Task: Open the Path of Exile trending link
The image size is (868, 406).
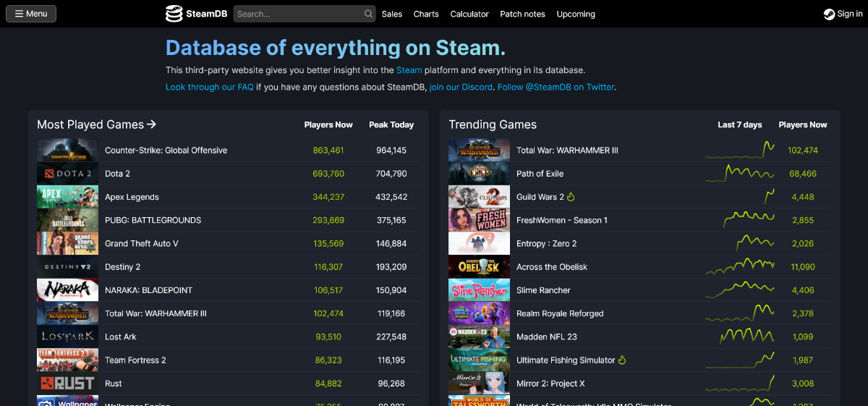Action: click(x=540, y=174)
